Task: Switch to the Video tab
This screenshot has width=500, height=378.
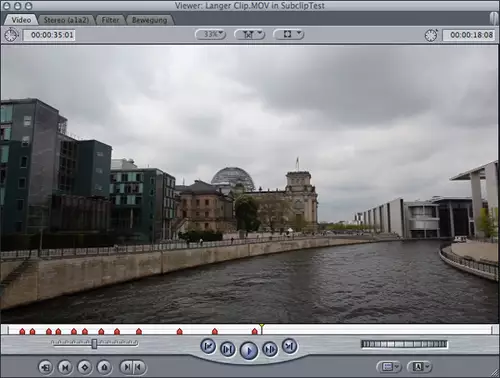Action: click(x=21, y=20)
